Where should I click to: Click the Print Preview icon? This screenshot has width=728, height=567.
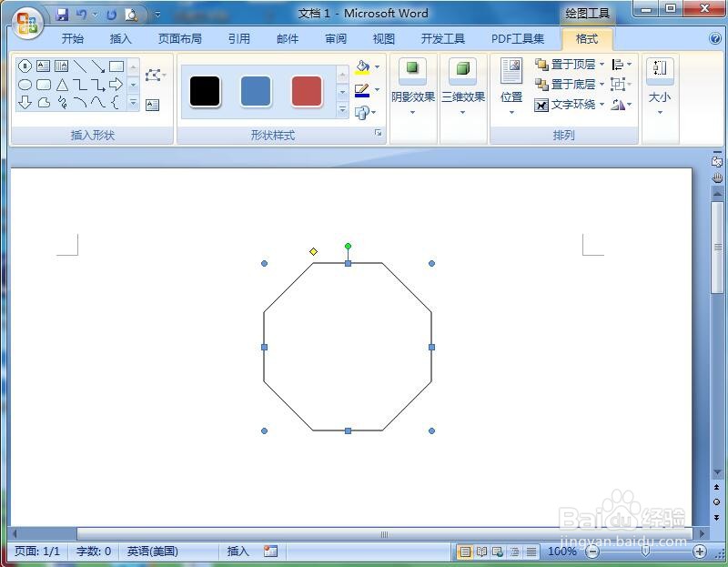coord(131,15)
